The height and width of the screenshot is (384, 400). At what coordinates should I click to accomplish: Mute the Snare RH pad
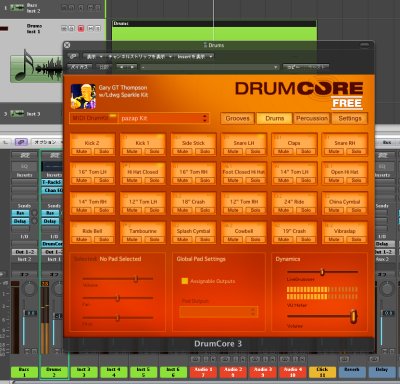[334, 152]
